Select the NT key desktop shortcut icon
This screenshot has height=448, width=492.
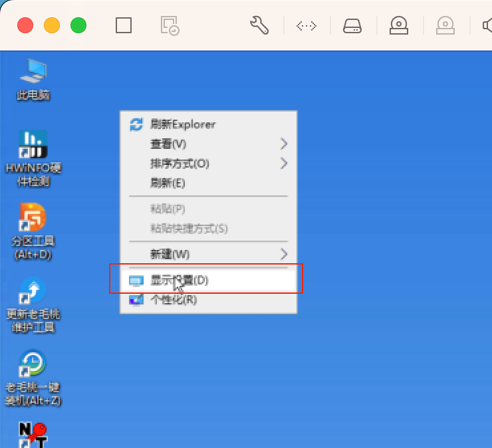tap(33, 435)
